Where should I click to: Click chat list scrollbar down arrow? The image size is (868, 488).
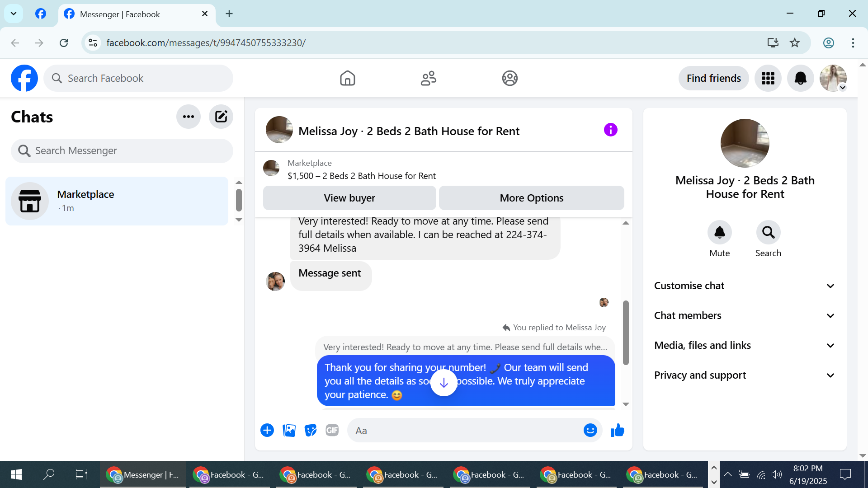239,220
